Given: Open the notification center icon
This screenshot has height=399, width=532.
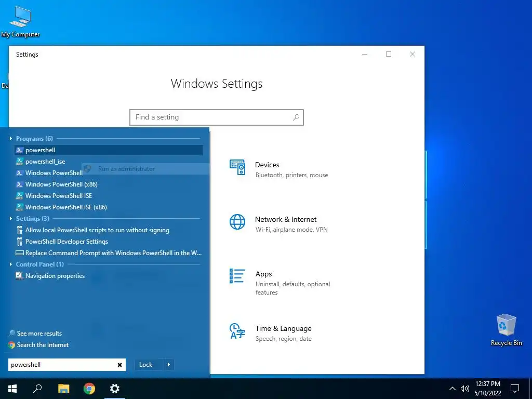Looking at the screenshot, I should tap(515, 389).
